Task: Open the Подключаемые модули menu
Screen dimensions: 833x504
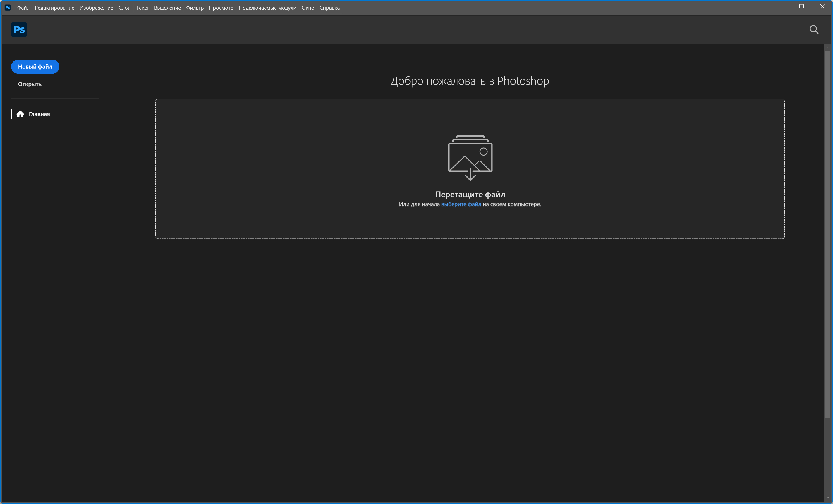Action: (267, 8)
